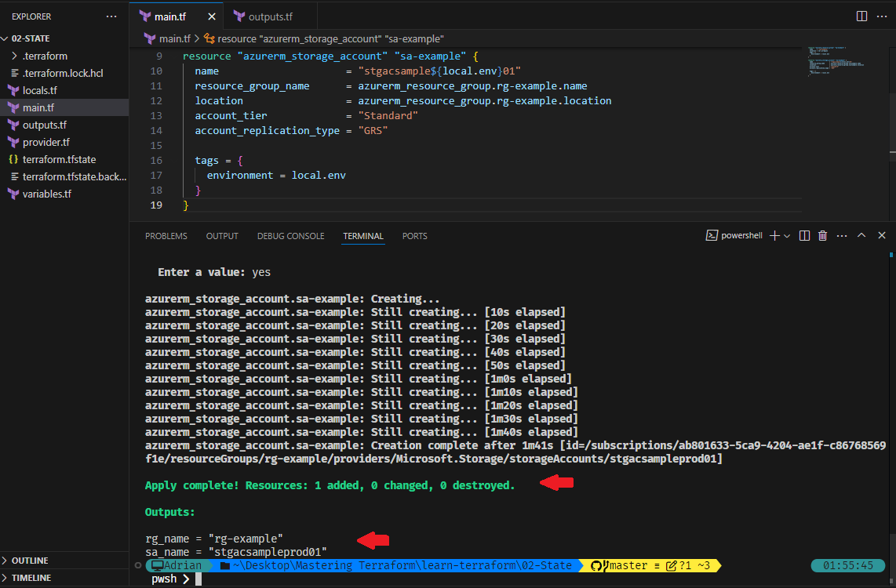Click Terraform icon on outputs.tf tab
Viewport: 896px width, 588px height.
239,16
